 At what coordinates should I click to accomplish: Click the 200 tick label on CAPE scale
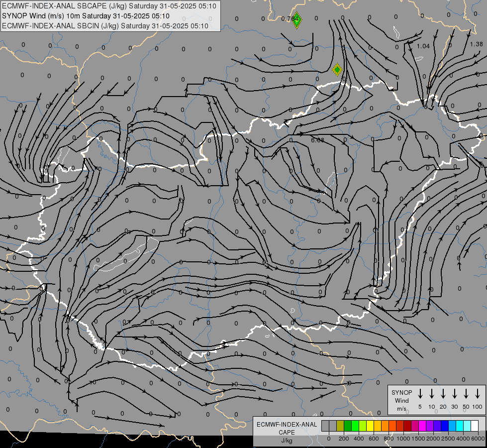(x=344, y=439)
